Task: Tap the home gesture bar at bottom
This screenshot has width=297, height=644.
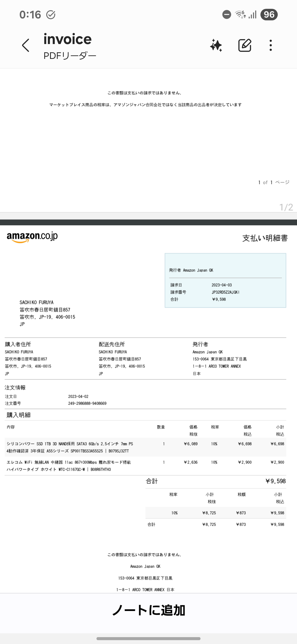Action: [x=148, y=638]
